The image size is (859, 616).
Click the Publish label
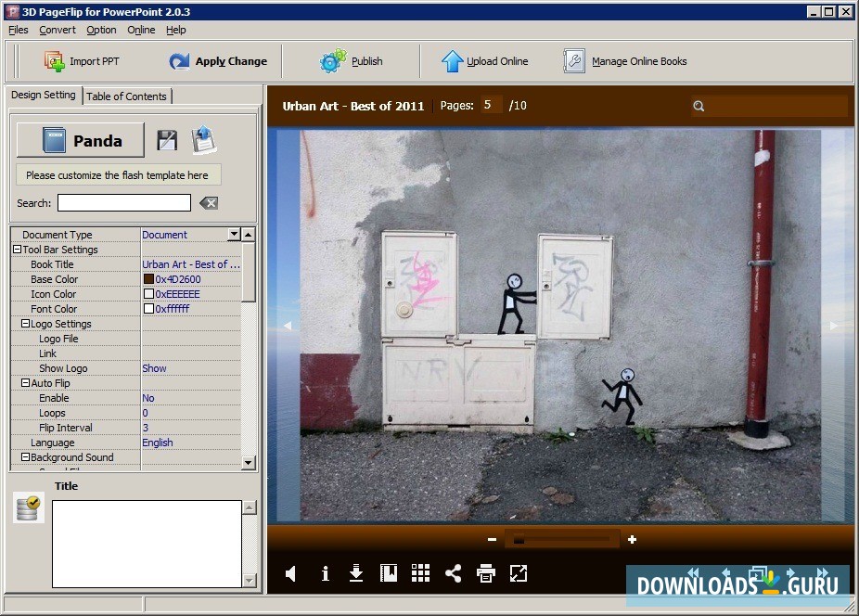point(367,61)
